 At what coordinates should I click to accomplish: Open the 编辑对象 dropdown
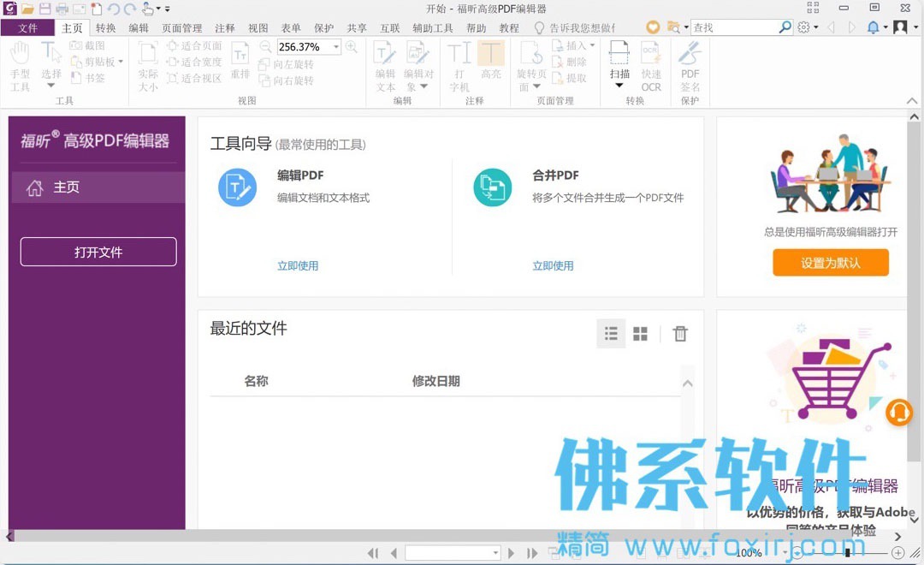[x=423, y=86]
